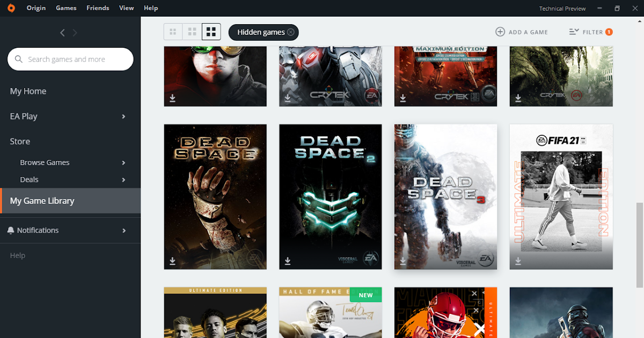Image resolution: width=644 pixels, height=338 pixels.
Task: Open the Friends menu
Action: click(x=98, y=8)
